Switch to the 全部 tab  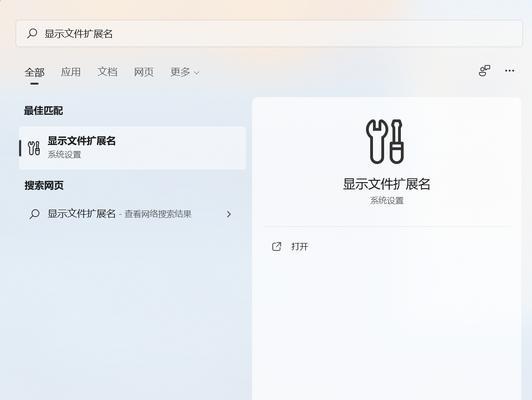(x=35, y=72)
